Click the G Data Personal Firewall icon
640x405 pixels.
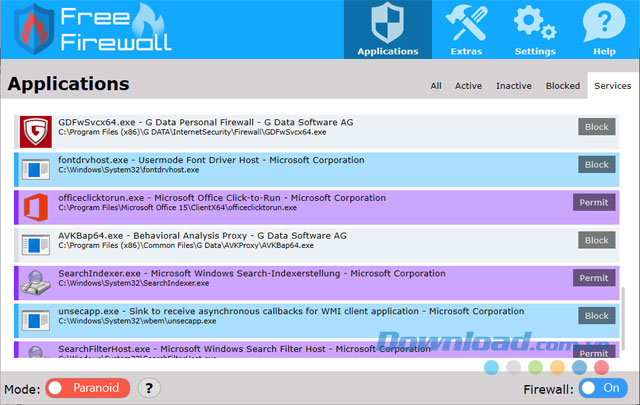pyautogui.click(x=36, y=131)
